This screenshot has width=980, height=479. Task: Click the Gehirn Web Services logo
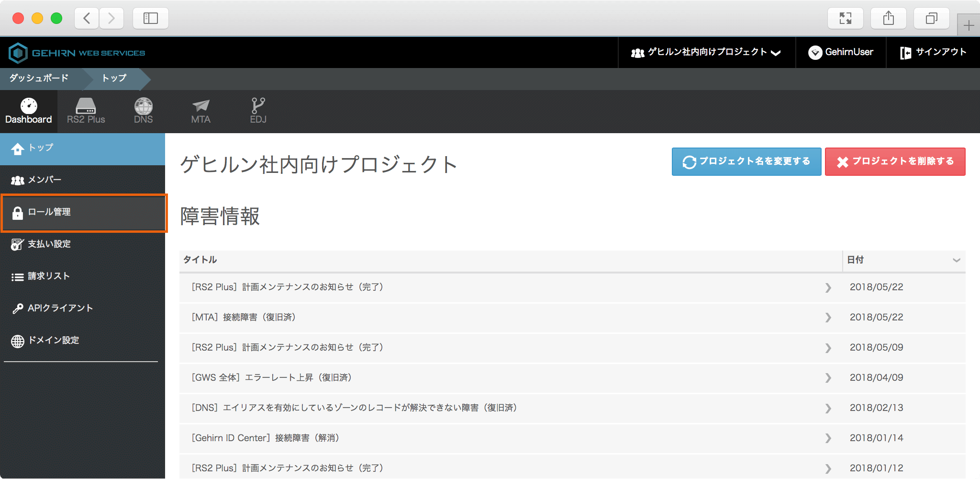click(77, 53)
